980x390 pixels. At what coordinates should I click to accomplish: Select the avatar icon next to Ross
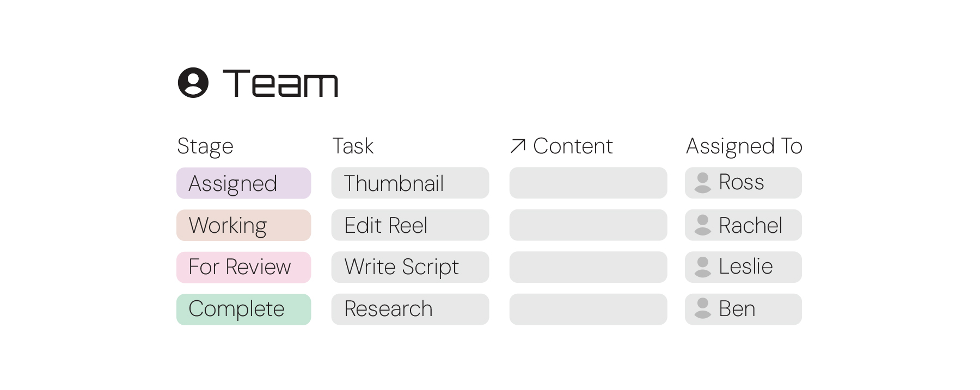[x=703, y=183]
